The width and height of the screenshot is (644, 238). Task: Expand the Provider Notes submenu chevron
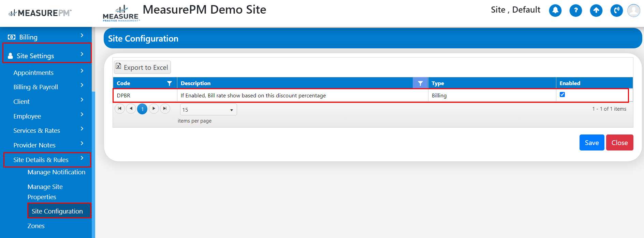tap(82, 143)
